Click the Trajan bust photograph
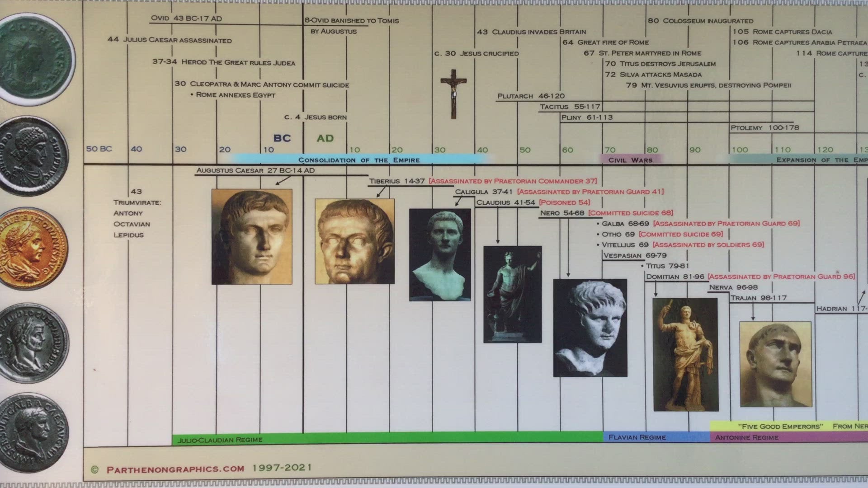 tap(775, 364)
